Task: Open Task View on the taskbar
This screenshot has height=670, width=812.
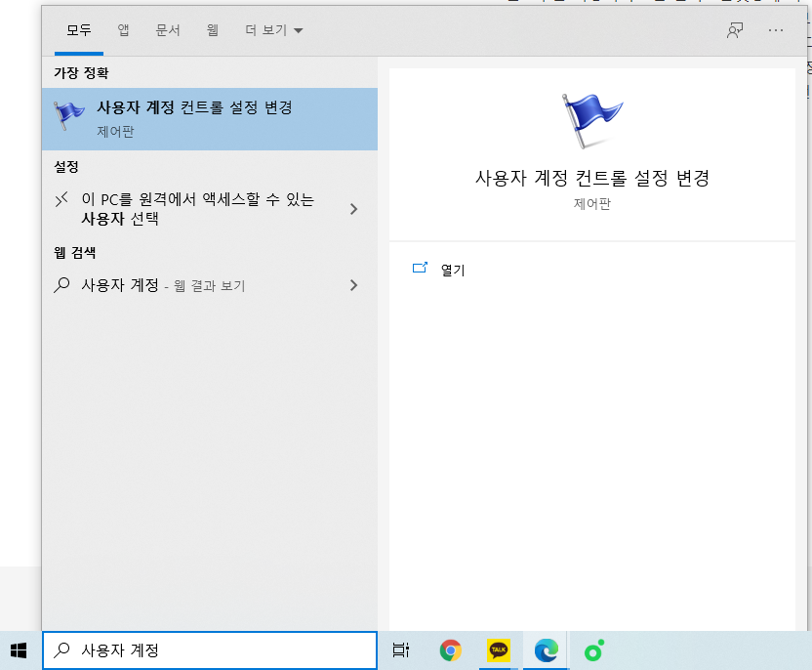Action: pos(400,650)
